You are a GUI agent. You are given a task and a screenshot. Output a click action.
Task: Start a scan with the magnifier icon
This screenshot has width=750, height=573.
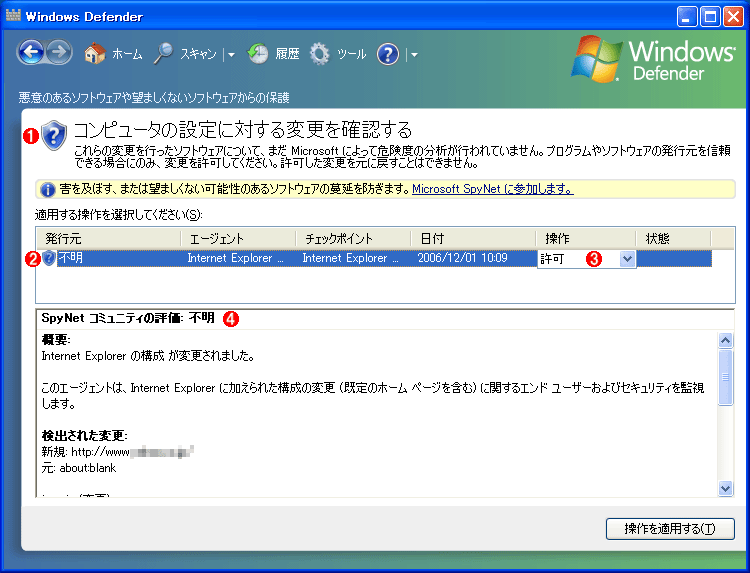tap(163, 54)
